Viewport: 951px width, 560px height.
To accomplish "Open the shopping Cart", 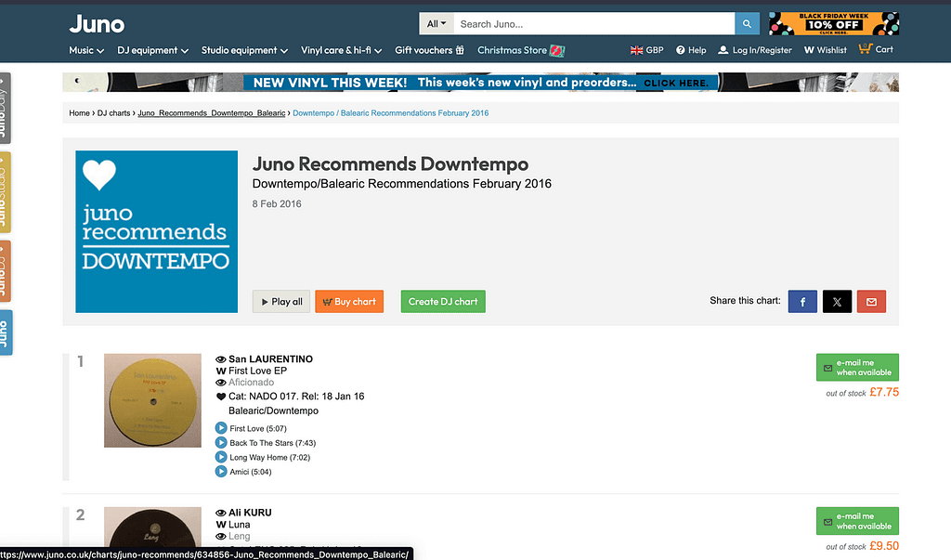I will pos(876,49).
